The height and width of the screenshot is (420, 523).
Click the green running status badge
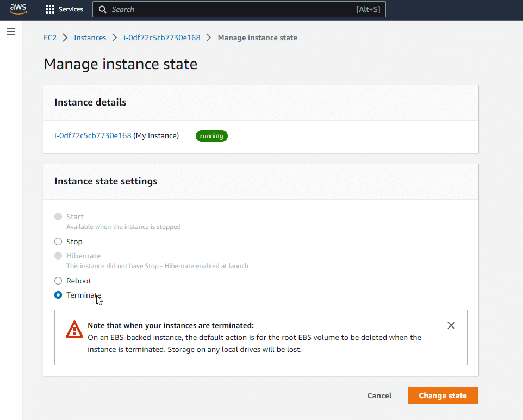point(211,136)
